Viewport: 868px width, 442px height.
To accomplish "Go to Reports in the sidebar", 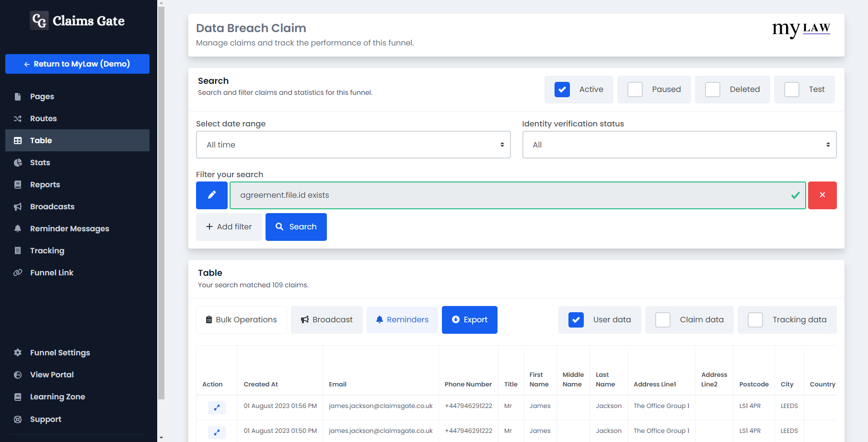I will (77, 185).
